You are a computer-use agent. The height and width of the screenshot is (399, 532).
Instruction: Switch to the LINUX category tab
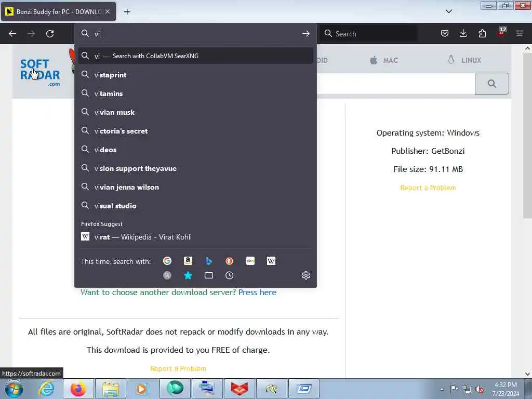coord(464,60)
